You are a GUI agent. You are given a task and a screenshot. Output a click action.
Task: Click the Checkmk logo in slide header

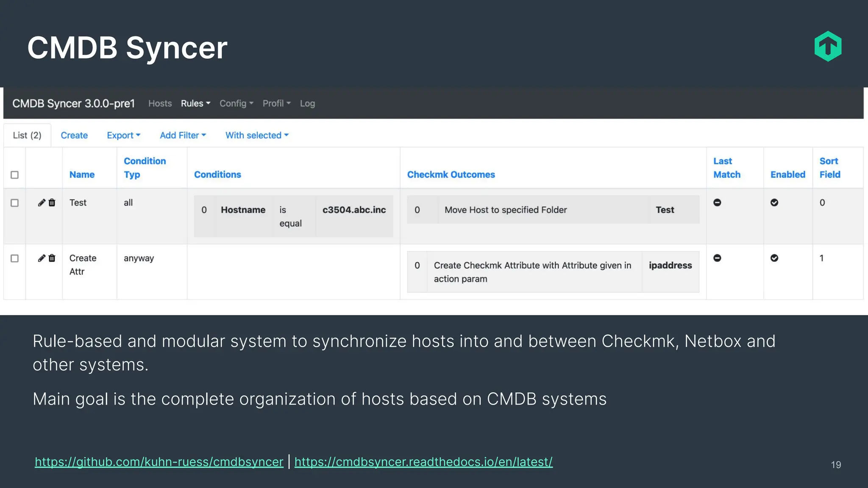828,46
